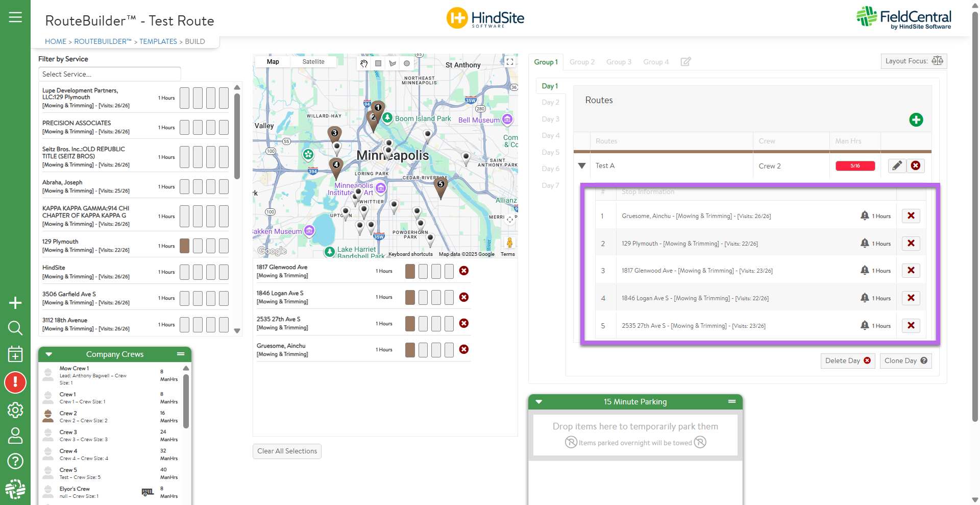The height and width of the screenshot is (505, 980).
Task: Go to TEMPLATES breadcrumb link
Action: pyautogui.click(x=158, y=41)
